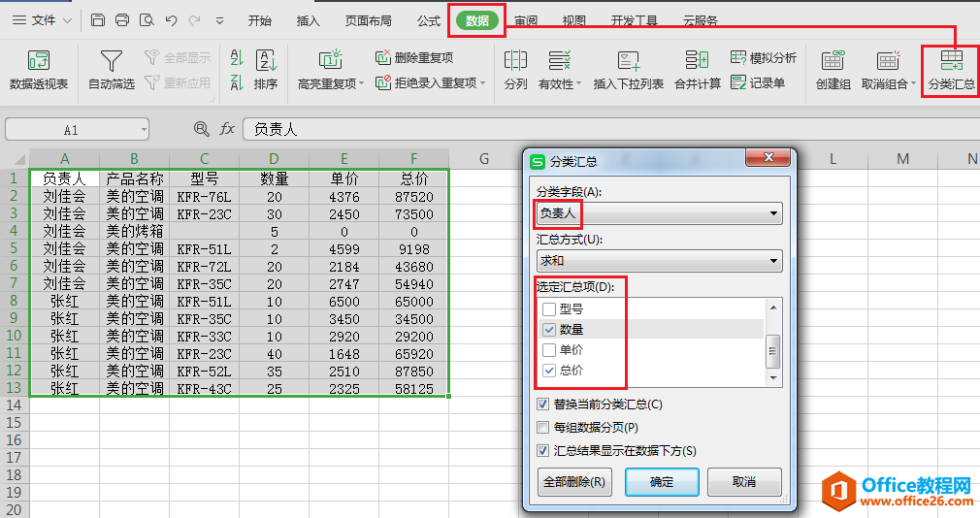Open the 数据透视表 pivot table tool
980x518 pixels.
pyautogui.click(x=39, y=61)
